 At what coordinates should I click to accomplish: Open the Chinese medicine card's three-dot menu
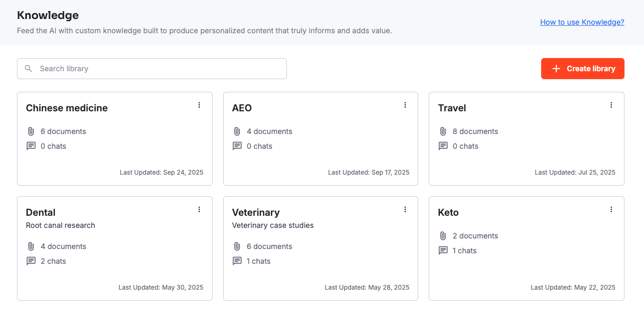199,105
